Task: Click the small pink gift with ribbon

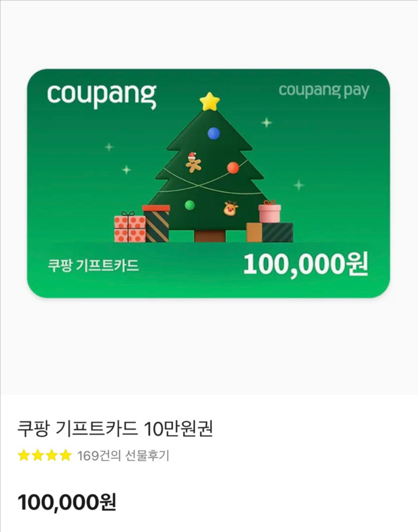Action: click(x=270, y=211)
